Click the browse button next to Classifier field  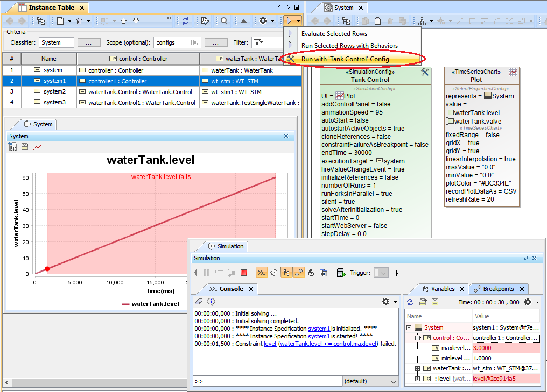point(89,42)
